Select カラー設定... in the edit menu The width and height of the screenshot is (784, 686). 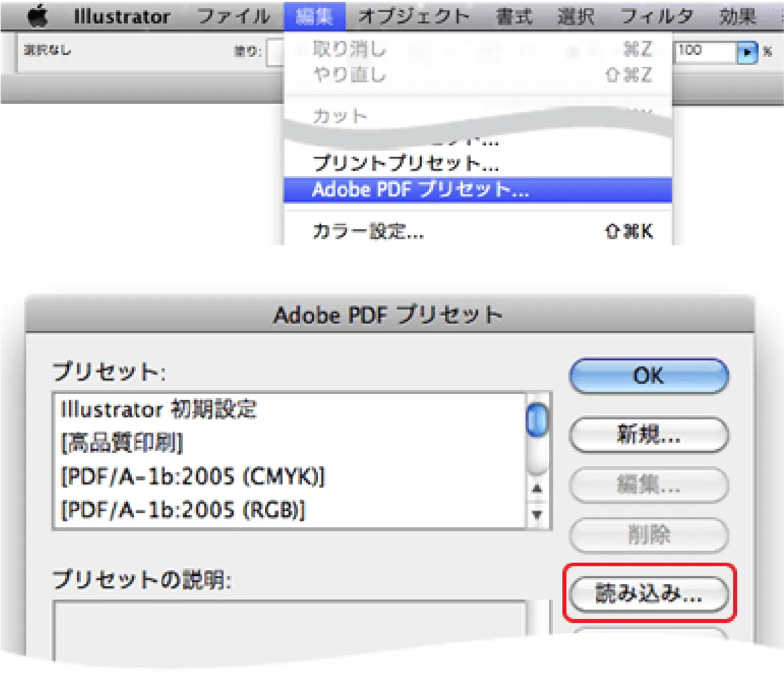(368, 232)
